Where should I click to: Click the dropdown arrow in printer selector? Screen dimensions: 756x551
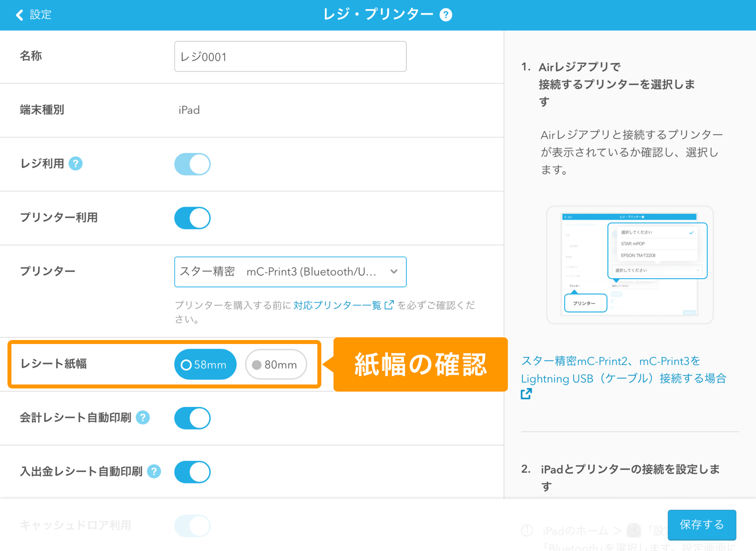coord(394,272)
